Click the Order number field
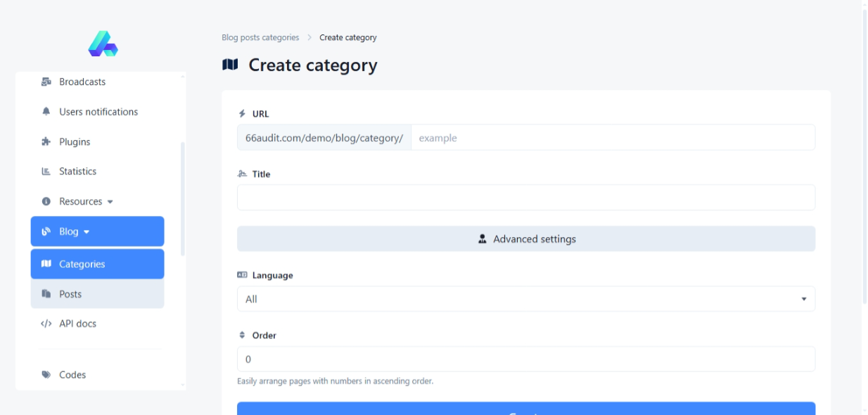Image resolution: width=868 pixels, height=415 pixels. coord(525,359)
